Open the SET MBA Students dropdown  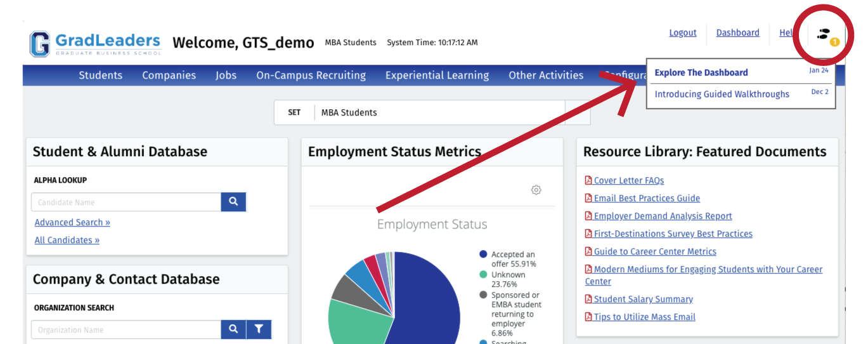coord(432,112)
